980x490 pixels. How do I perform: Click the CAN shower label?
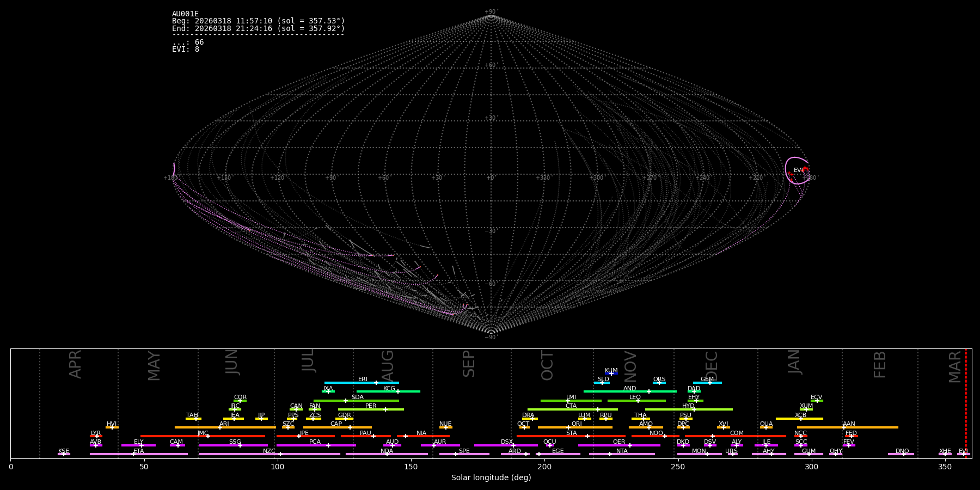coord(296,406)
